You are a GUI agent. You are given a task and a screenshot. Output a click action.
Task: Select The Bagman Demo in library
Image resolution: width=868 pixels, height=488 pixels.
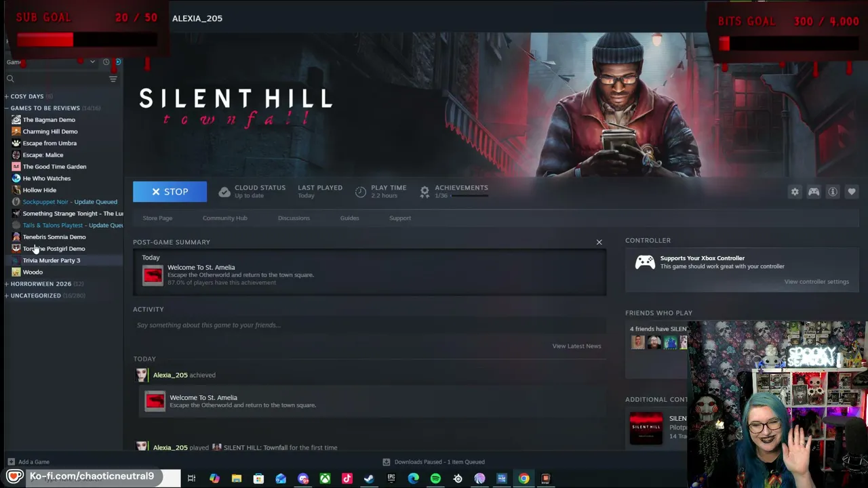pos(49,120)
